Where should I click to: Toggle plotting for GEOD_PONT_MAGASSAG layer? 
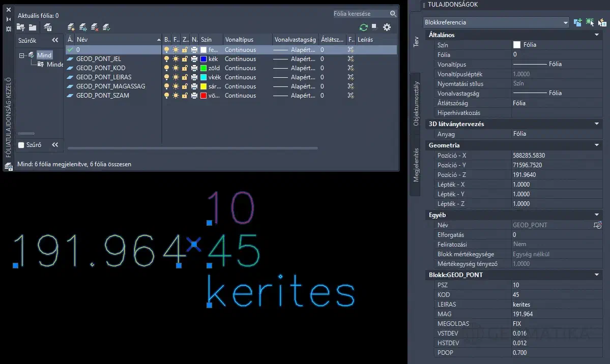(x=194, y=86)
